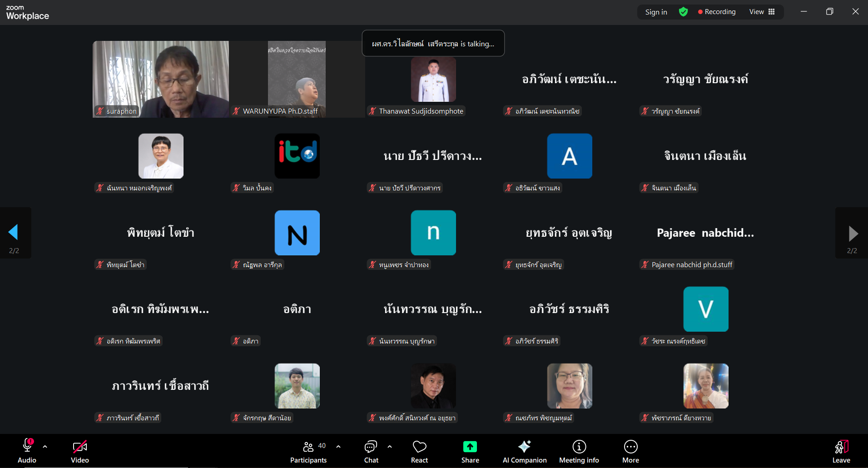The width and height of the screenshot is (868, 468).
Task: Show Meeting info
Action: [x=579, y=452]
